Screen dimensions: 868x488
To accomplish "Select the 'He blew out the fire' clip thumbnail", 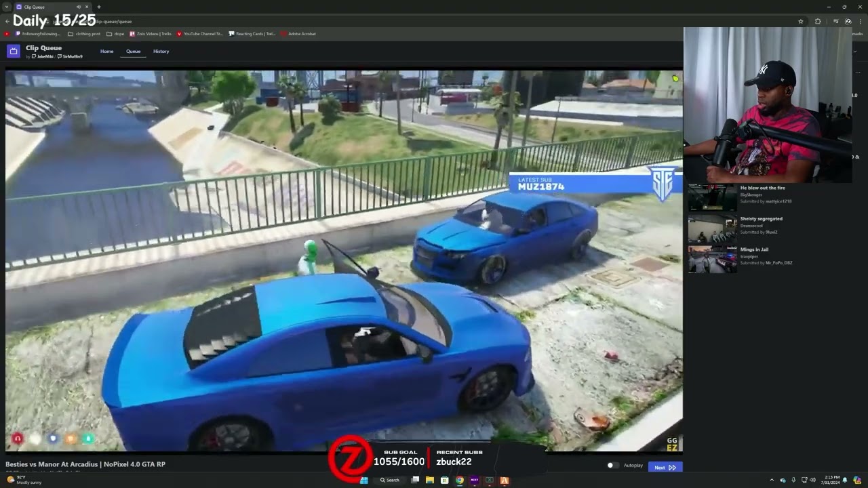I will tap(713, 197).
